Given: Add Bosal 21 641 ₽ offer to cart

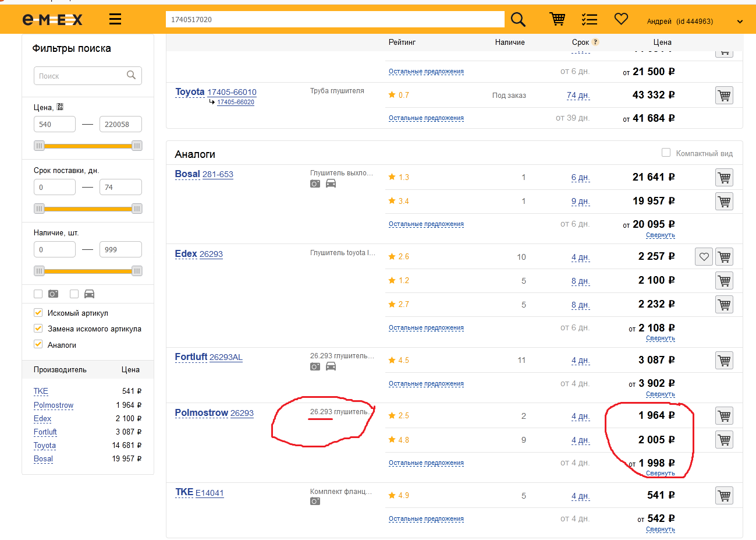Looking at the screenshot, I should pos(724,178).
